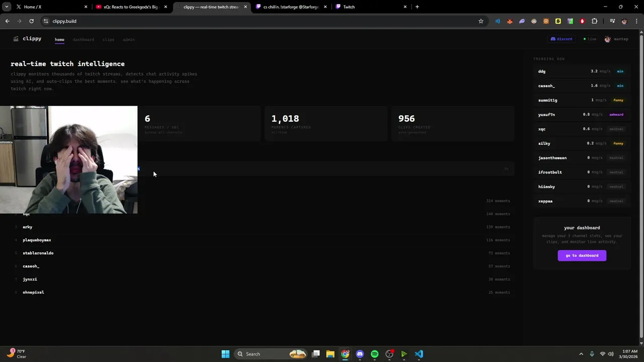Select jasontheween in the trending list
This screenshot has height=362, width=644.
(x=582, y=158)
